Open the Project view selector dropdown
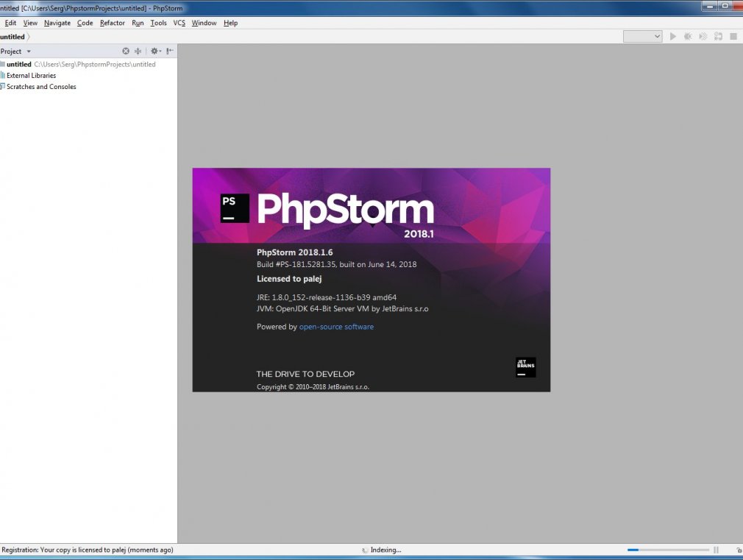 tap(15, 52)
